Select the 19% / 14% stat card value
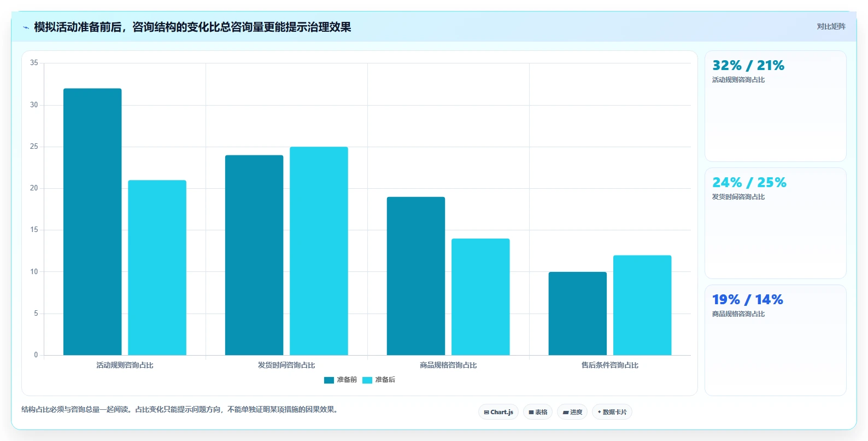 [x=748, y=300]
